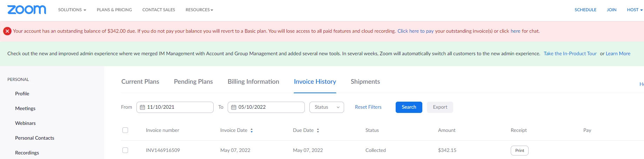Click the From date input field

coord(175,107)
